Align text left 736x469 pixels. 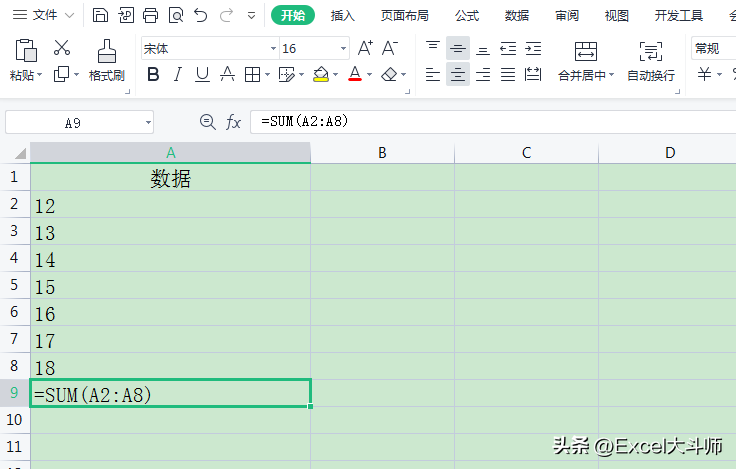tap(433, 74)
